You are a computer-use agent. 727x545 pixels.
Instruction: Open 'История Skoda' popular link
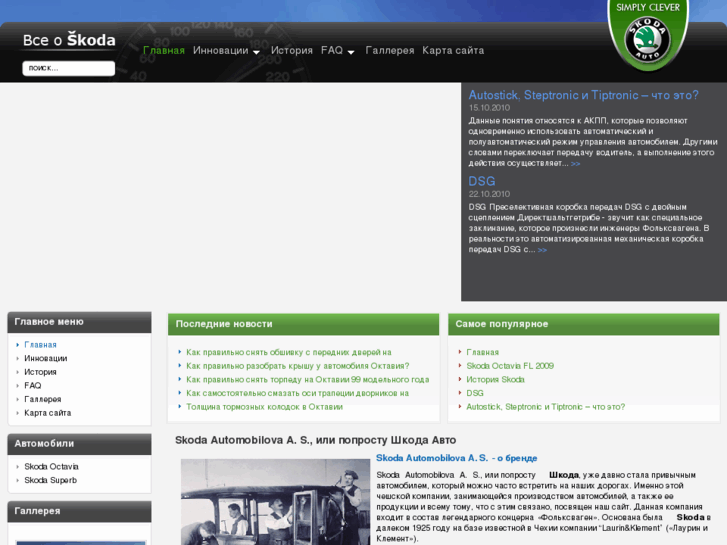[495, 379]
